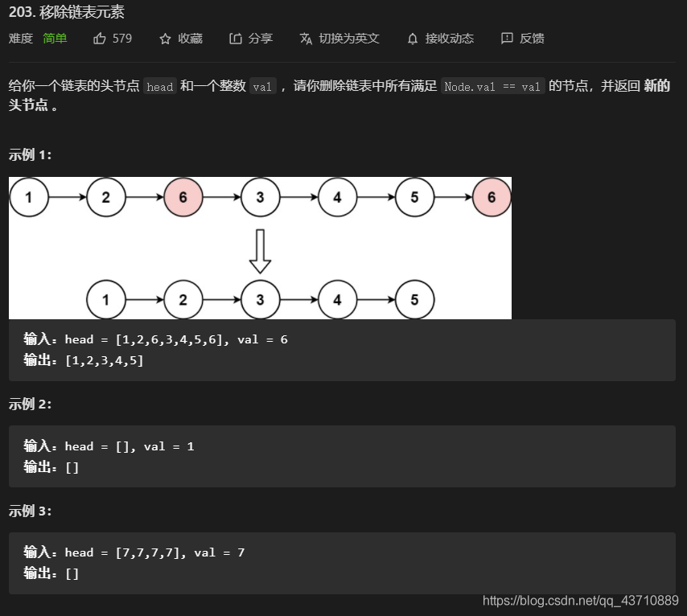Click the first pink node 6 in diagram

tap(183, 197)
